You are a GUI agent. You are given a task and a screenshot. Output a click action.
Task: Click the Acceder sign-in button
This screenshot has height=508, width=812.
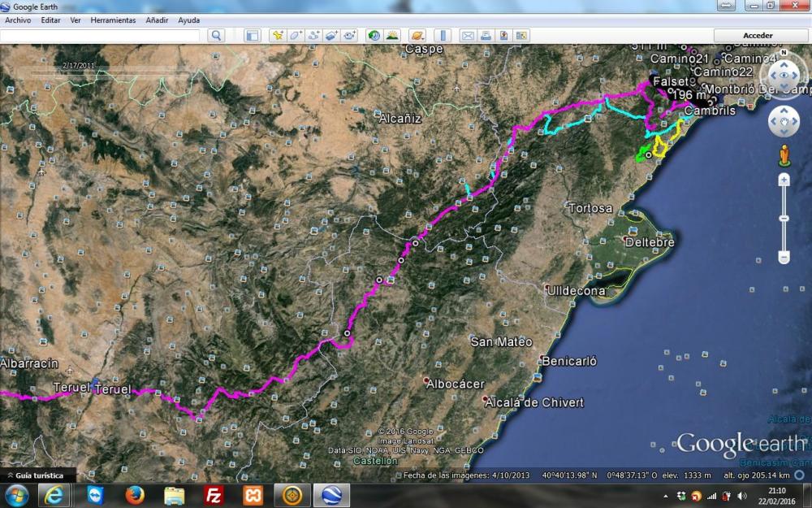[758, 36]
